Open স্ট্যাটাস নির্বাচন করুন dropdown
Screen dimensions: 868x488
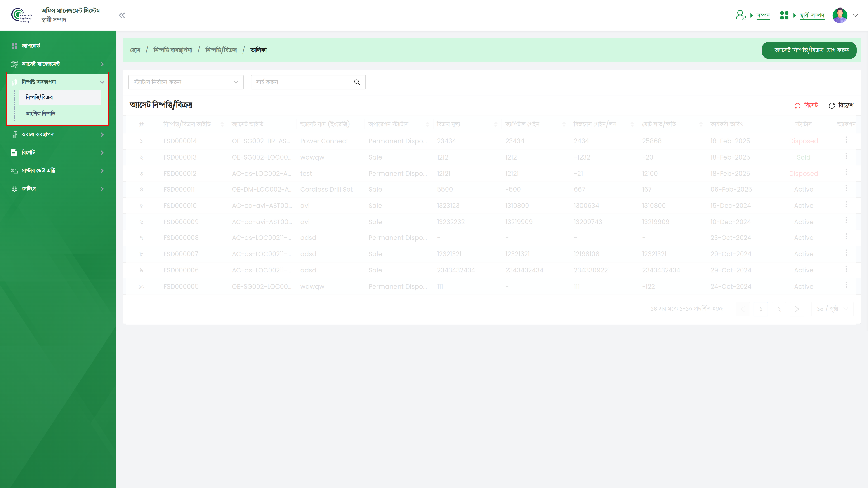pyautogui.click(x=186, y=82)
